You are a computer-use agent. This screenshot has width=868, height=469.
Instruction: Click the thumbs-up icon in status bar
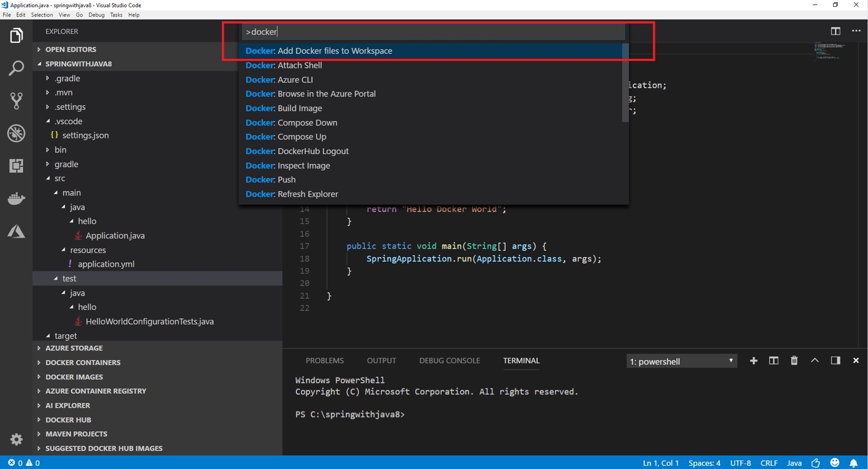coord(816,463)
